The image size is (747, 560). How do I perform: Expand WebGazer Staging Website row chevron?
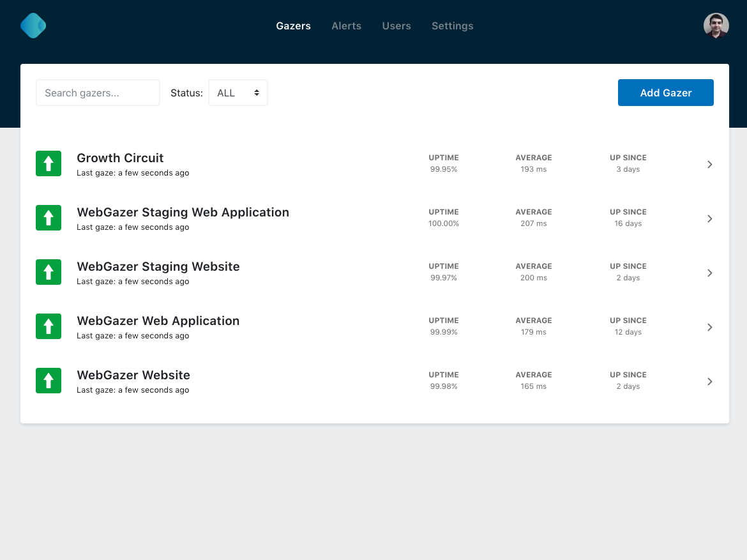[x=709, y=273]
